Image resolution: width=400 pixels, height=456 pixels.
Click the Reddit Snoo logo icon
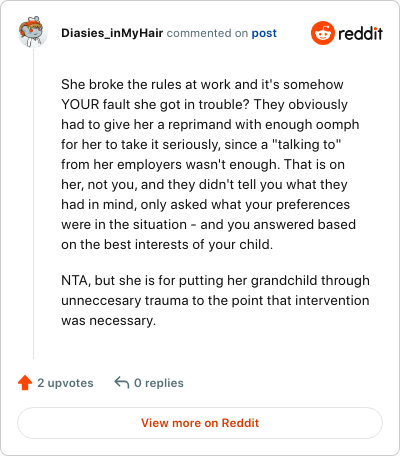pyautogui.click(x=323, y=33)
